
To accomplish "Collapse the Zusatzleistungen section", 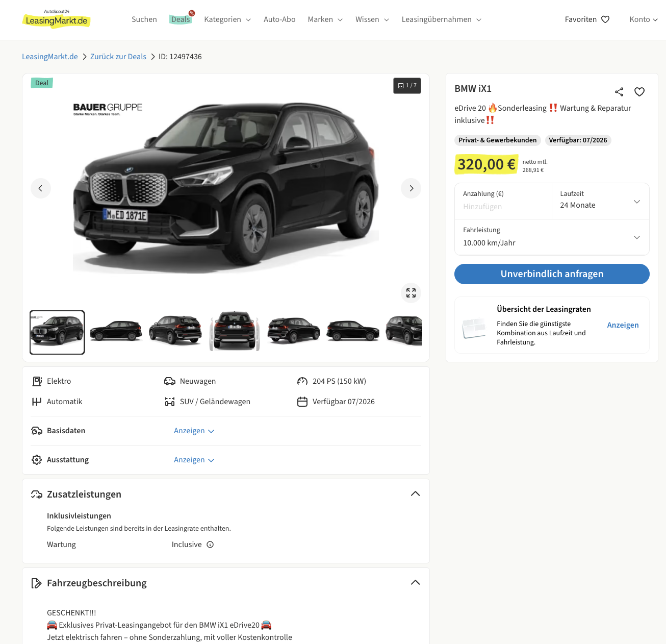I will pyautogui.click(x=415, y=494).
